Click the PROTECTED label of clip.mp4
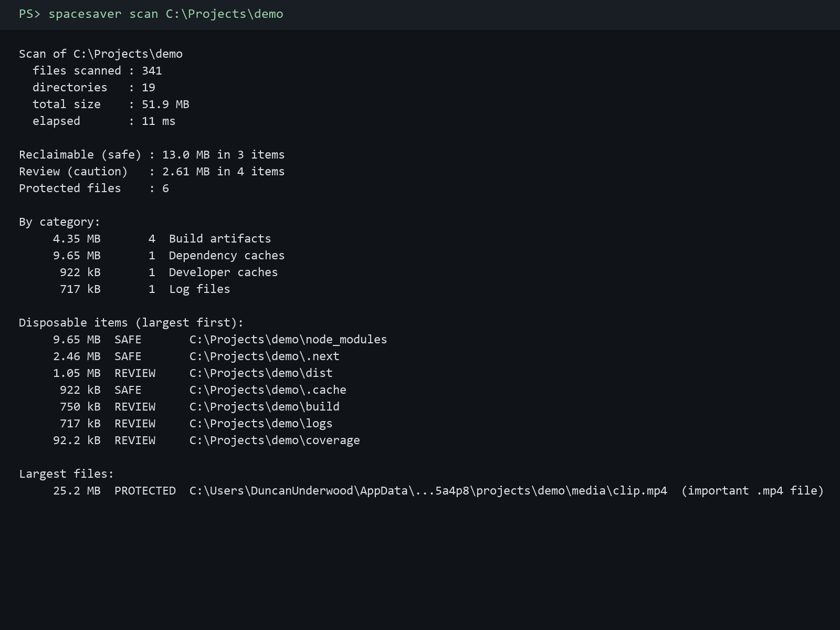Screen dimensions: 840x630 coord(145,491)
